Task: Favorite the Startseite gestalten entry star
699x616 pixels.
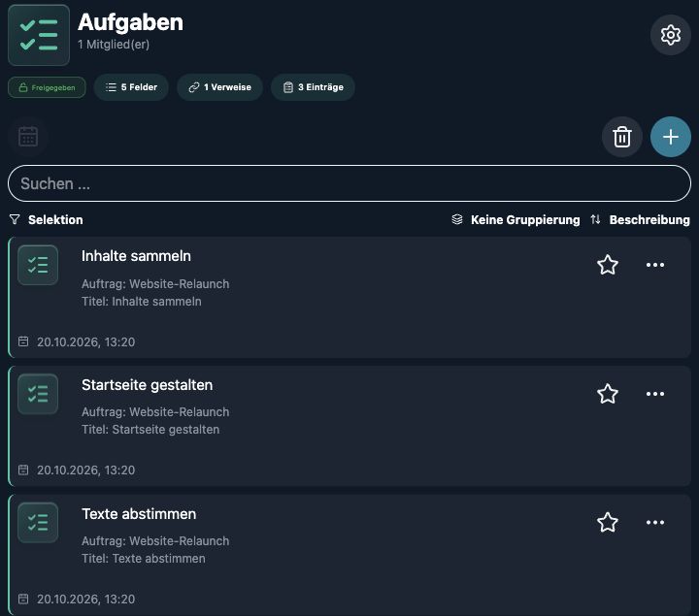Action: click(x=607, y=394)
